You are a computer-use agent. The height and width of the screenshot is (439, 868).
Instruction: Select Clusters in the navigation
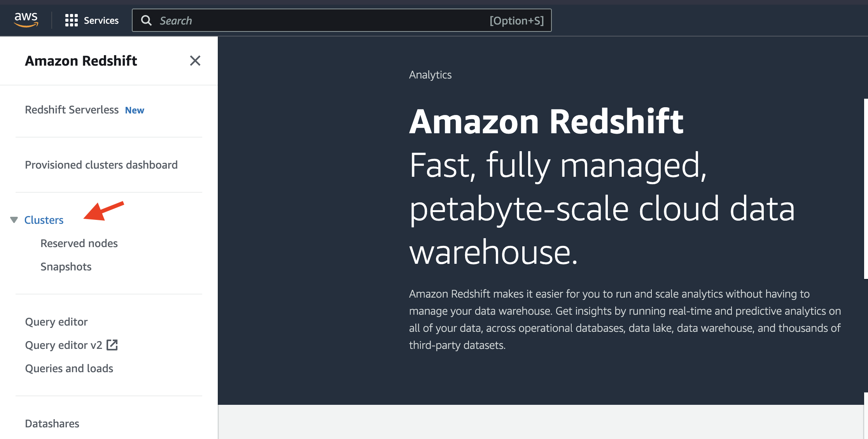pos(44,220)
